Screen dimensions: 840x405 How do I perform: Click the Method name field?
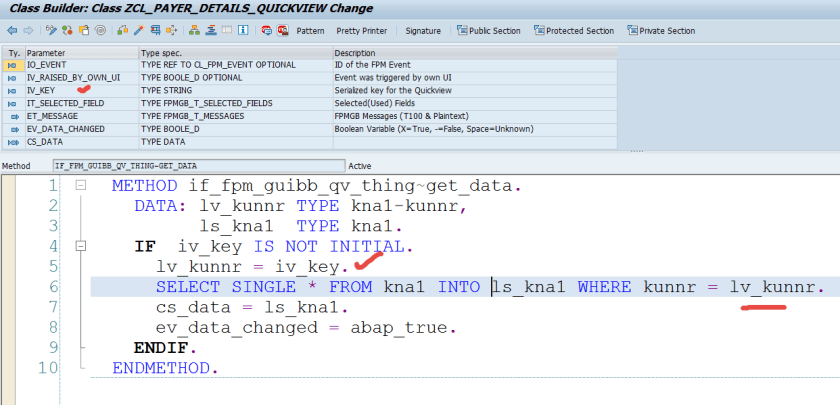[199, 166]
